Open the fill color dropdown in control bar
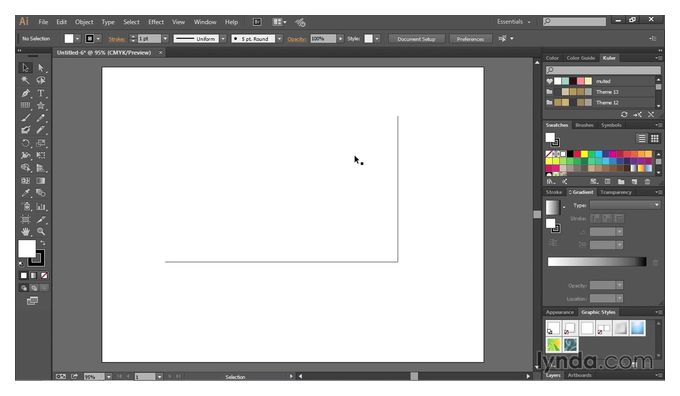The image size is (680, 396). pyautogui.click(x=77, y=39)
